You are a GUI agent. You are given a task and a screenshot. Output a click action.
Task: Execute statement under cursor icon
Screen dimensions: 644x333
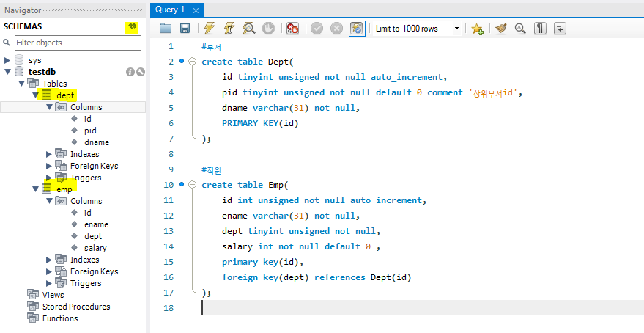pos(229,29)
